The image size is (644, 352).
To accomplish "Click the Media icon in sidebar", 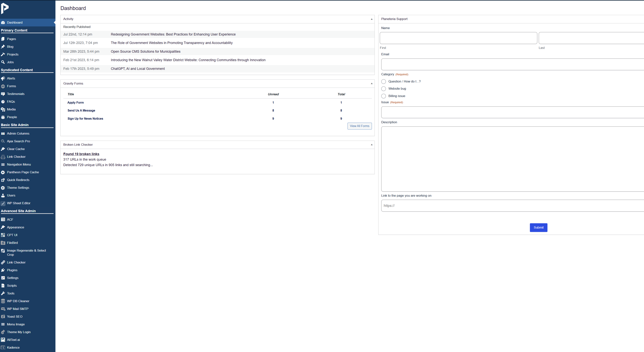I will (x=3, y=110).
